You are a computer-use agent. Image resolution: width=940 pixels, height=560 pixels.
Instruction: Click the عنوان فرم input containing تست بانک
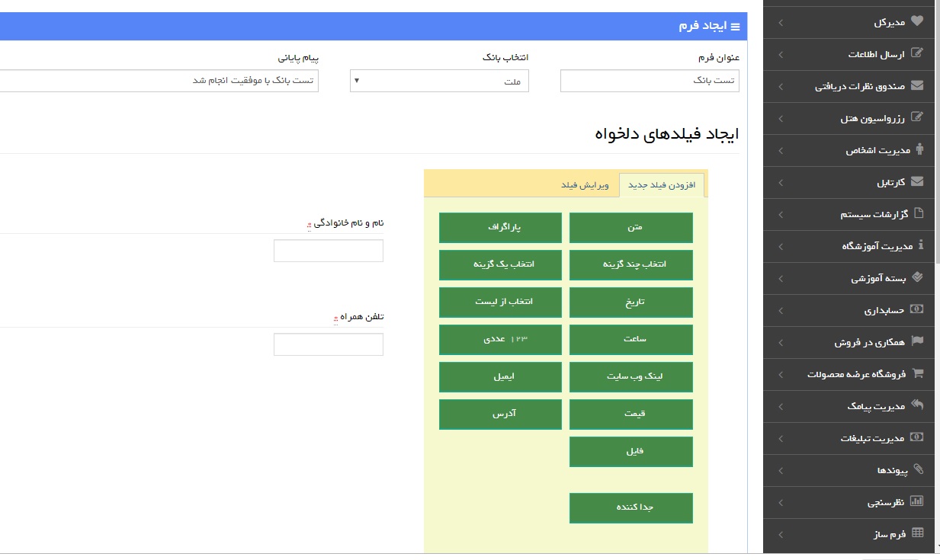650,81
